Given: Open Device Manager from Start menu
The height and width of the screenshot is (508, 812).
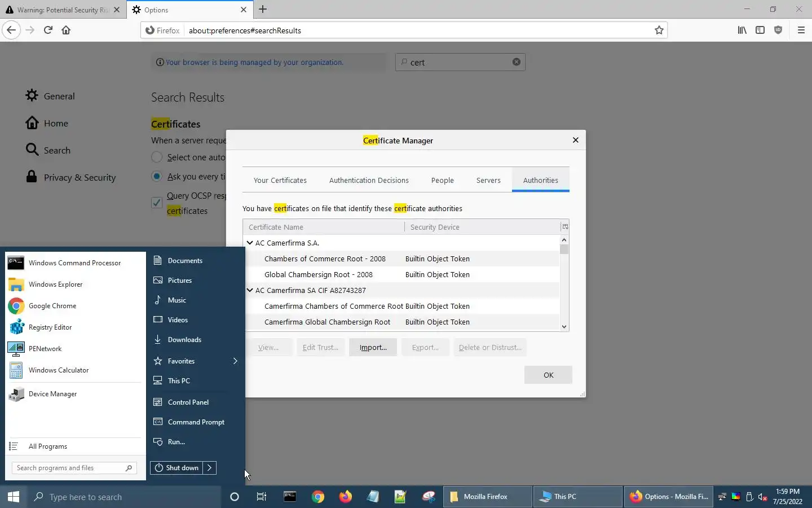Looking at the screenshot, I should (x=74, y=394).
